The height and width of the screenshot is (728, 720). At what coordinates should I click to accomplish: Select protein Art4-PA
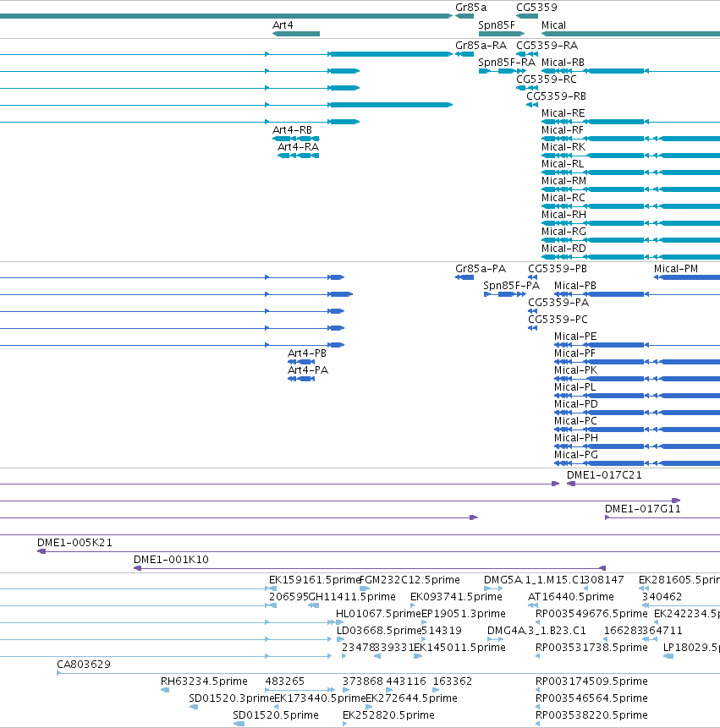[x=307, y=370]
